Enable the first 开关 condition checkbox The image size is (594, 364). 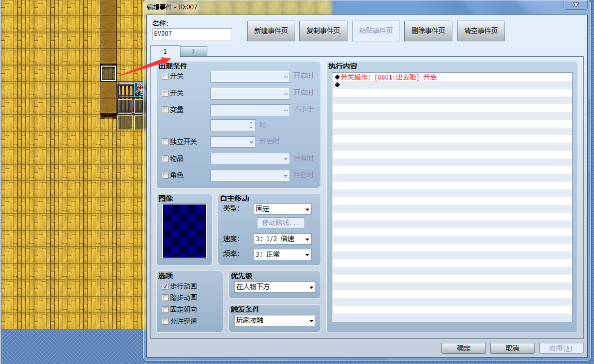pos(165,76)
